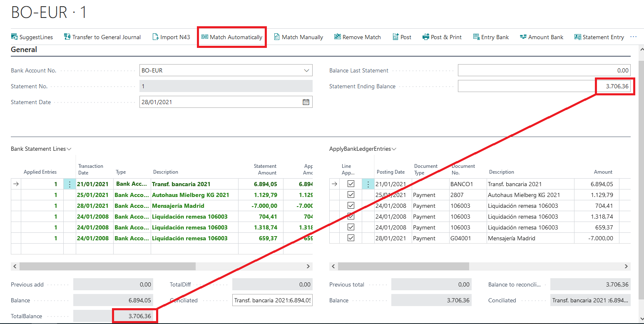644x324 pixels.
Task: Click Transaction Date column header
Action: tap(91, 169)
